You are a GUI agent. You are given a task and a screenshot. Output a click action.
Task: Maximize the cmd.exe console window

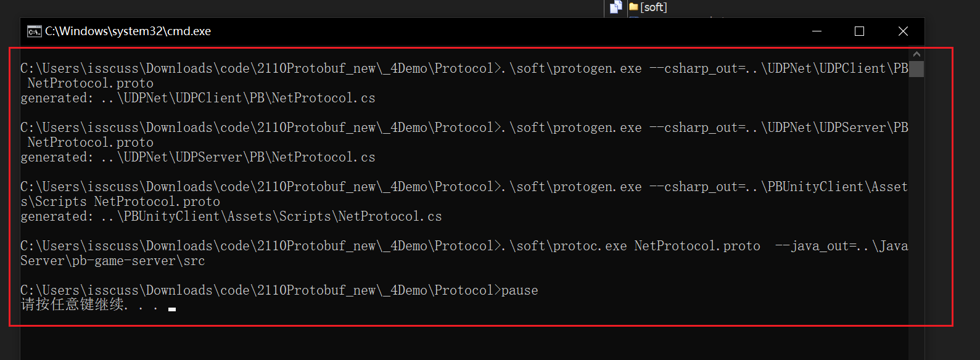[x=859, y=31]
